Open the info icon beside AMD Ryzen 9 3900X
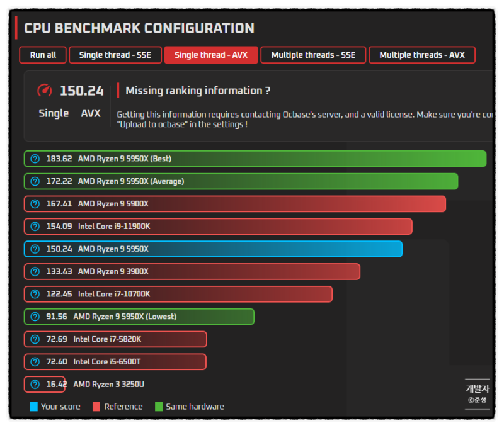This screenshot has width=504, height=428. pos(34,271)
